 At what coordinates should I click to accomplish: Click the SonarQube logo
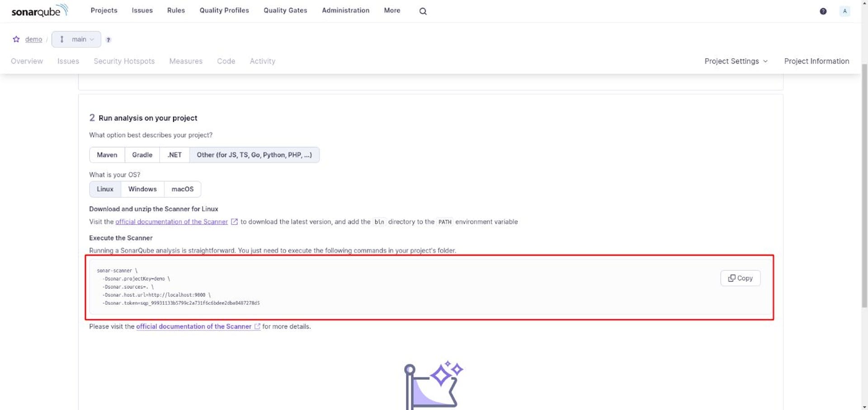click(x=40, y=10)
